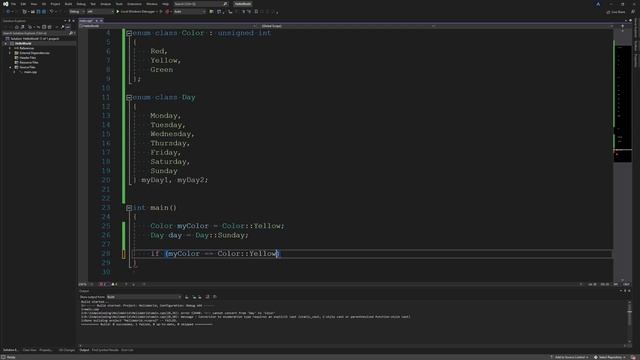
Task: Collapse the HelloWorld project node
Action: [x=6, y=44]
